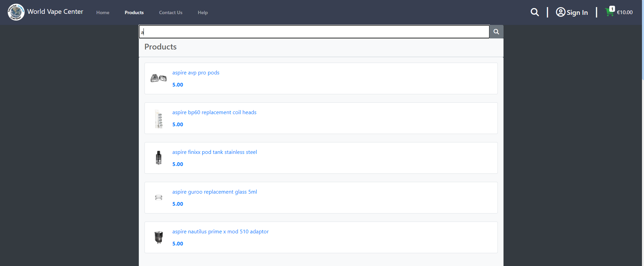The height and width of the screenshot is (266, 644).
Task: Click the cart item count badge
Action: point(612,9)
